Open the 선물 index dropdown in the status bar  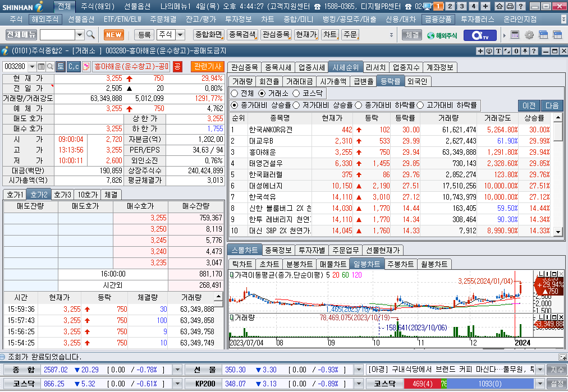coord(358,370)
